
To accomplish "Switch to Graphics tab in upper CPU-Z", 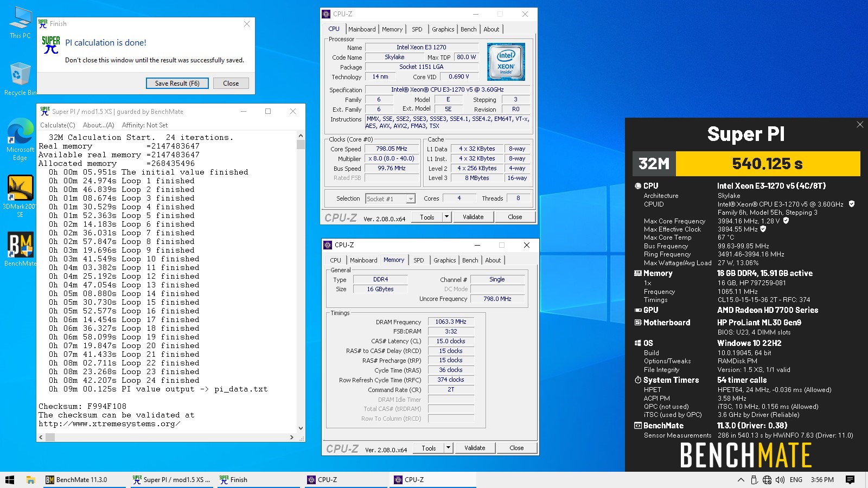I will pyautogui.click(x=443, y=29).
